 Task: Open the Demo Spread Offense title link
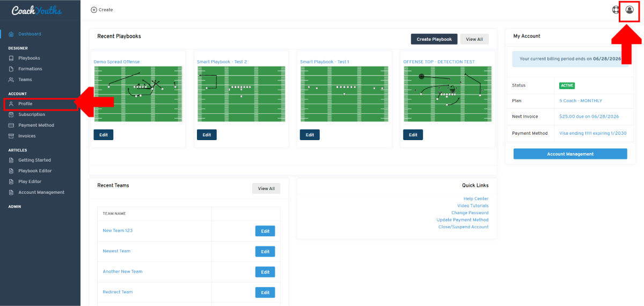116,62
